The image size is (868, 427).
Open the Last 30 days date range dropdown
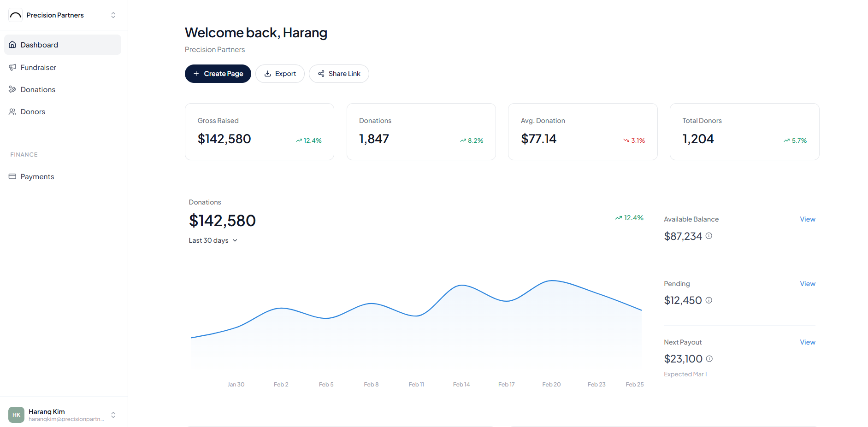tap(213, 240)
